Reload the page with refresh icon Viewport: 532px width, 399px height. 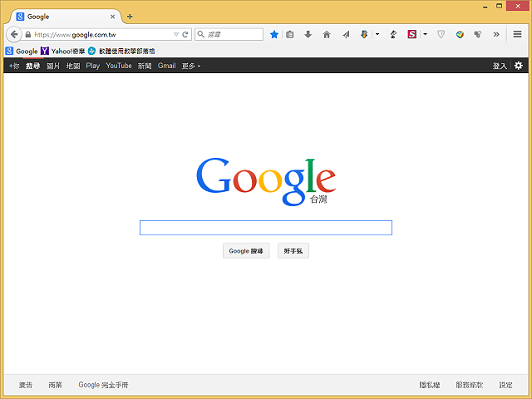click(x=185, y=35)
